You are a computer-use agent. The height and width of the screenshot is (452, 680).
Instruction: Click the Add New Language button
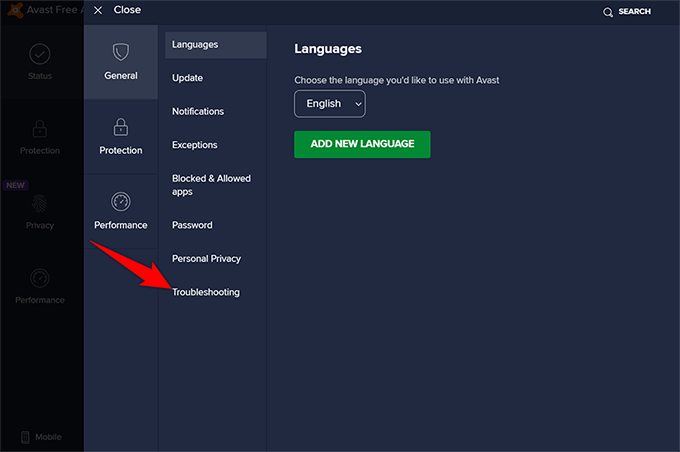[x=362, y=144]
